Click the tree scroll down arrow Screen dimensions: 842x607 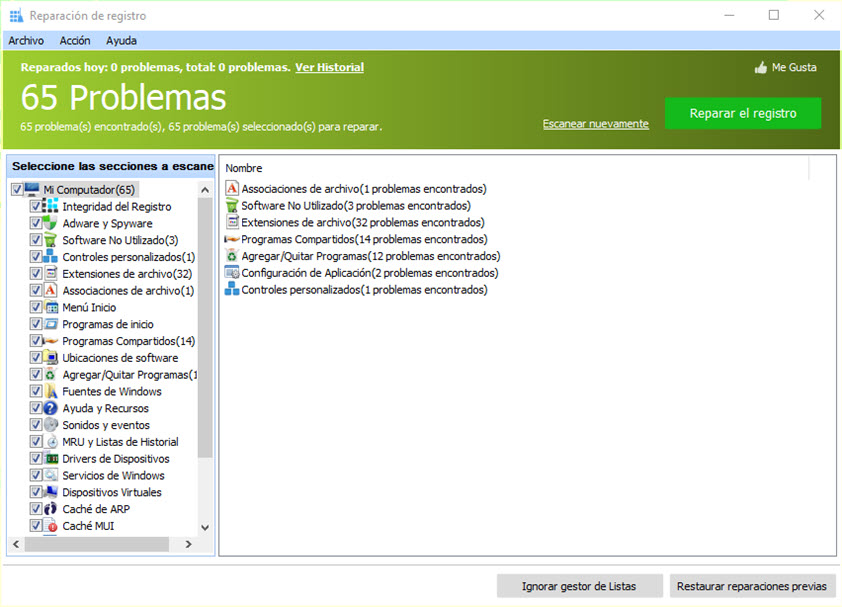(x=205, y=527)
